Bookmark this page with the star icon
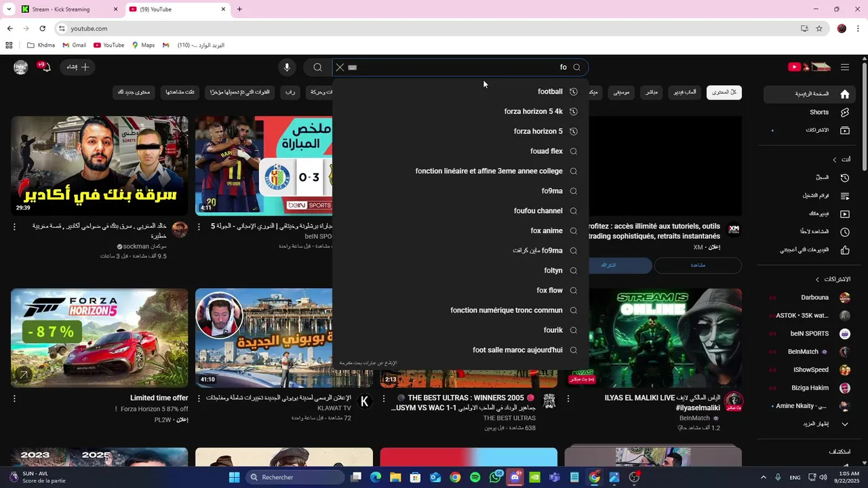This screenshot has height=488, width=868. tap(819, 28)
